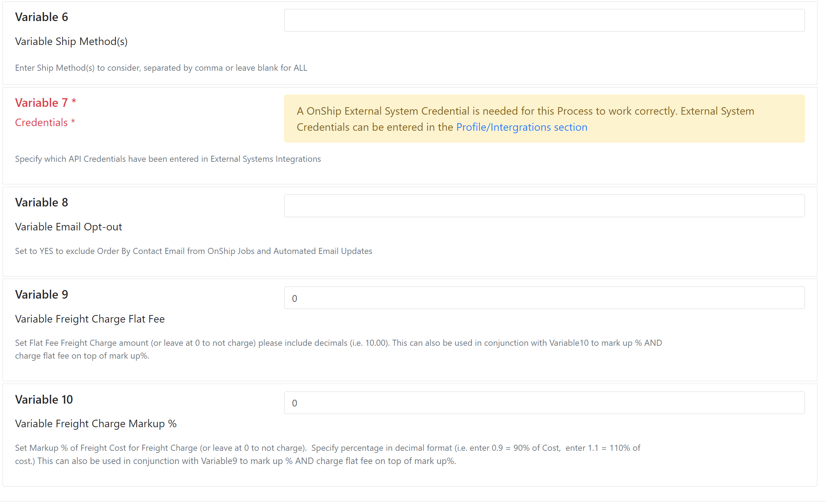Click the Variable 6 Ship Method(s) input field
Image resolution: width=826 pixels, height=504 pixels.
pyautogui.click(x=544, y=20)
